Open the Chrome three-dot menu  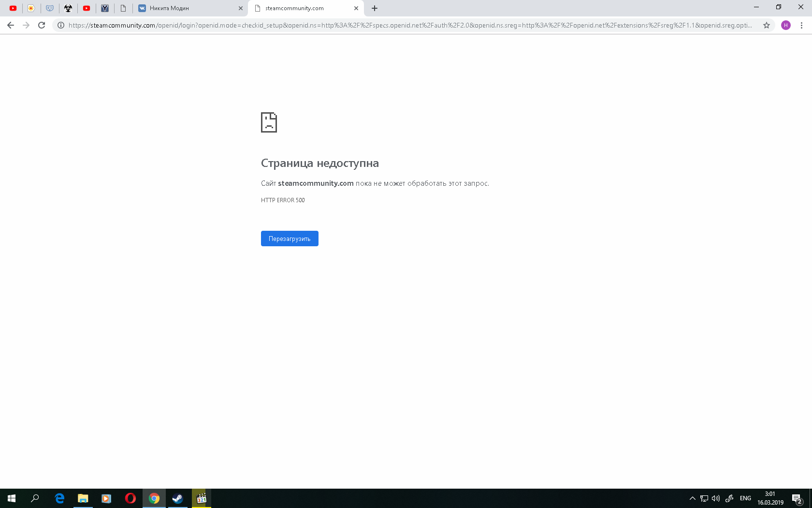(x=801, y=25)
